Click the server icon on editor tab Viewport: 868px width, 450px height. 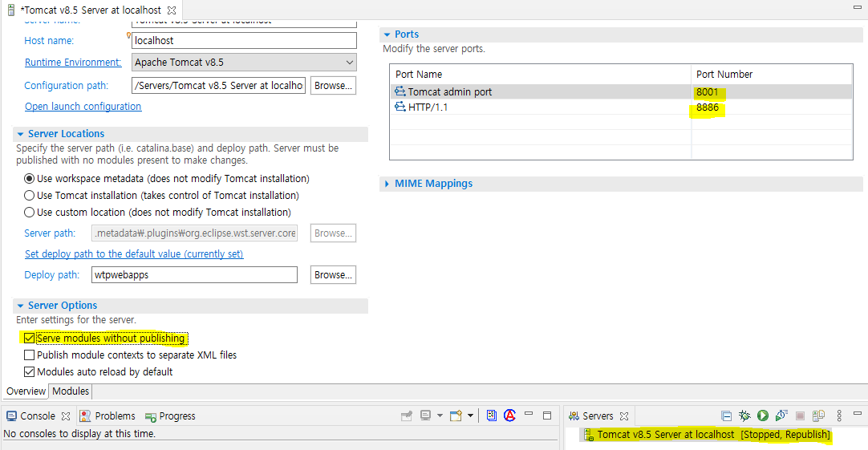[10, 10]
